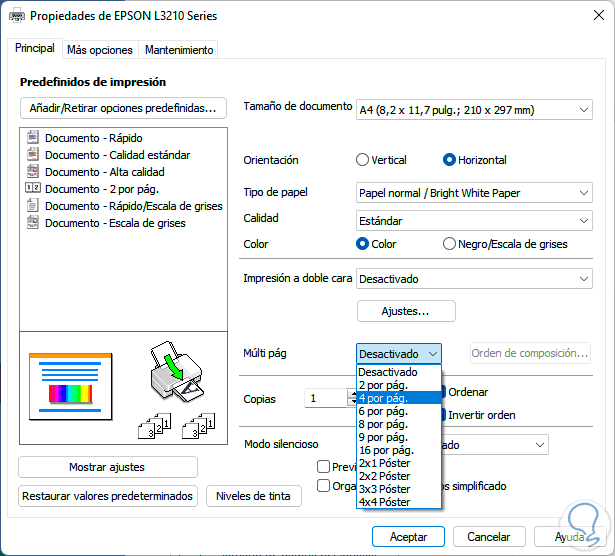This screenshot has width=615, height=556.
Task: Open the Tamaño de documento dropdown
Action: tap(474, 110)
